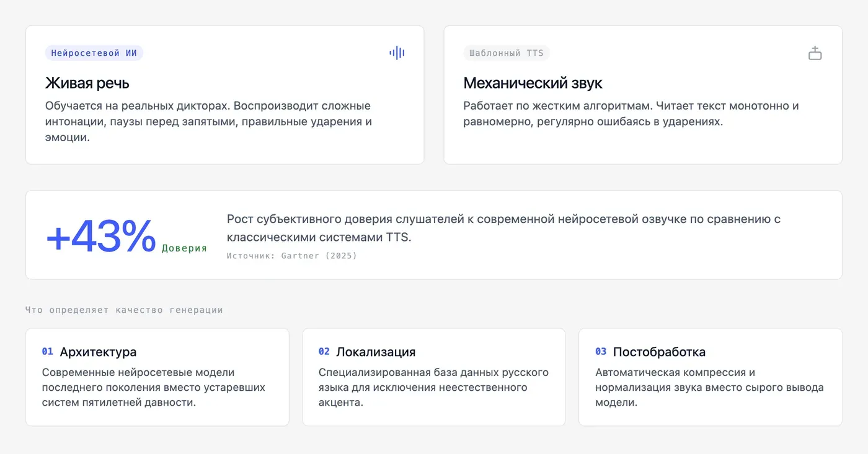Click the Архитектура card title
This screenshot has height=454, width=868.
[98, 352]
